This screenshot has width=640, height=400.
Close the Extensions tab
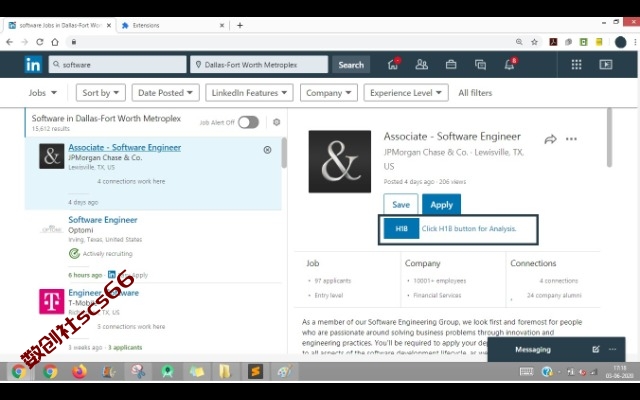pos(222,25)
